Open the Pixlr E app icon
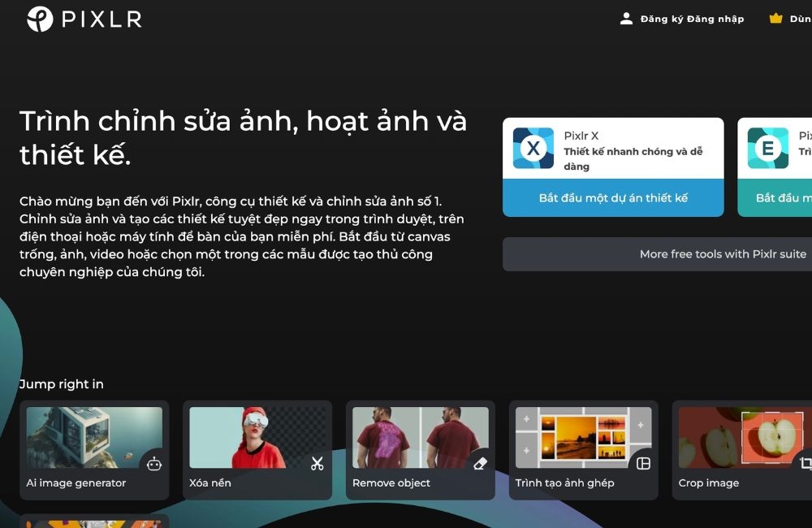This screenshot has width=812, height=528. pyautogui.click(x=768, y=148)
